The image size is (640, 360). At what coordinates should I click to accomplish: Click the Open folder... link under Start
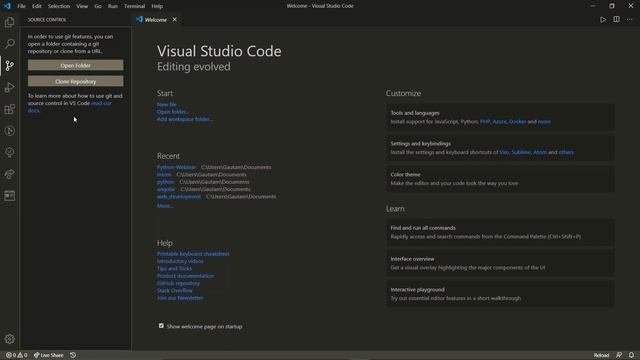pyautogui.click(x=173, y=112)
